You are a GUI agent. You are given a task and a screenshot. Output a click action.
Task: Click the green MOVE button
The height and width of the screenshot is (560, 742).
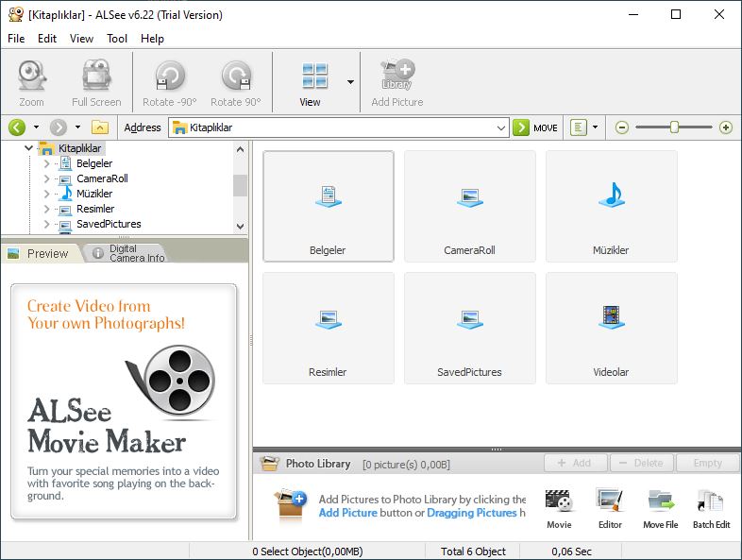535,127
